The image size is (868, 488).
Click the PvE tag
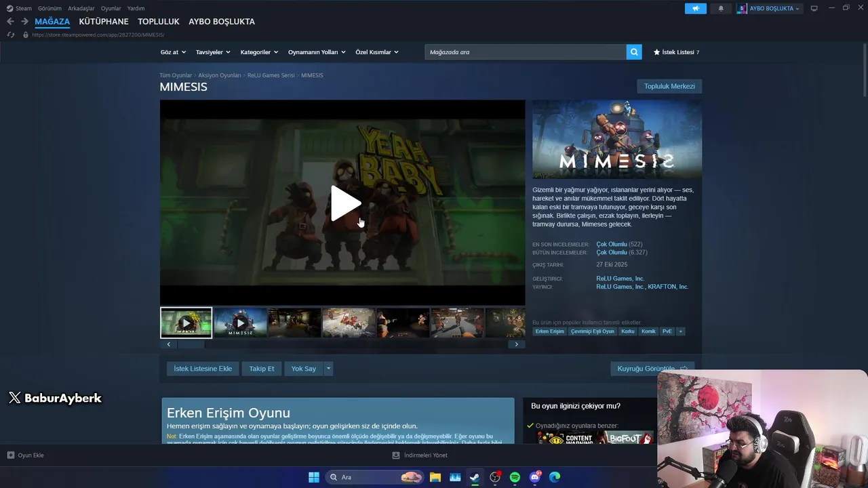pyautogui.click(x=667, y=331)
